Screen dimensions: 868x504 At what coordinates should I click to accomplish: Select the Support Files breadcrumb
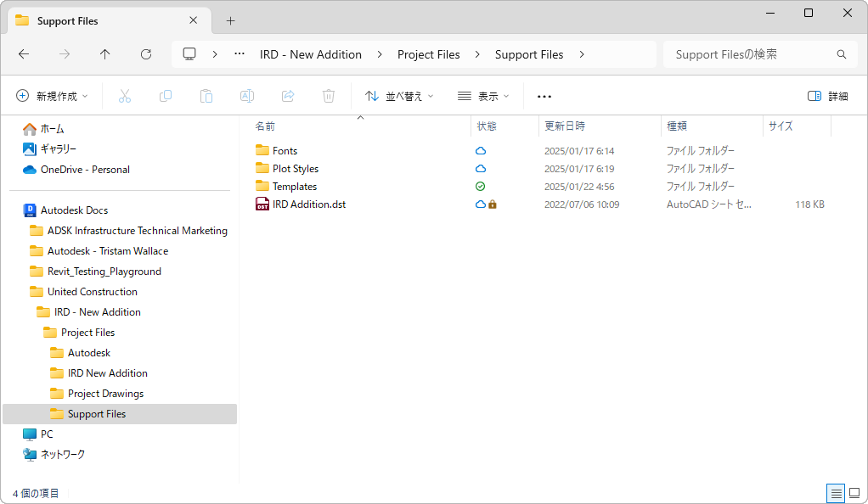click(x=528, y=54)
